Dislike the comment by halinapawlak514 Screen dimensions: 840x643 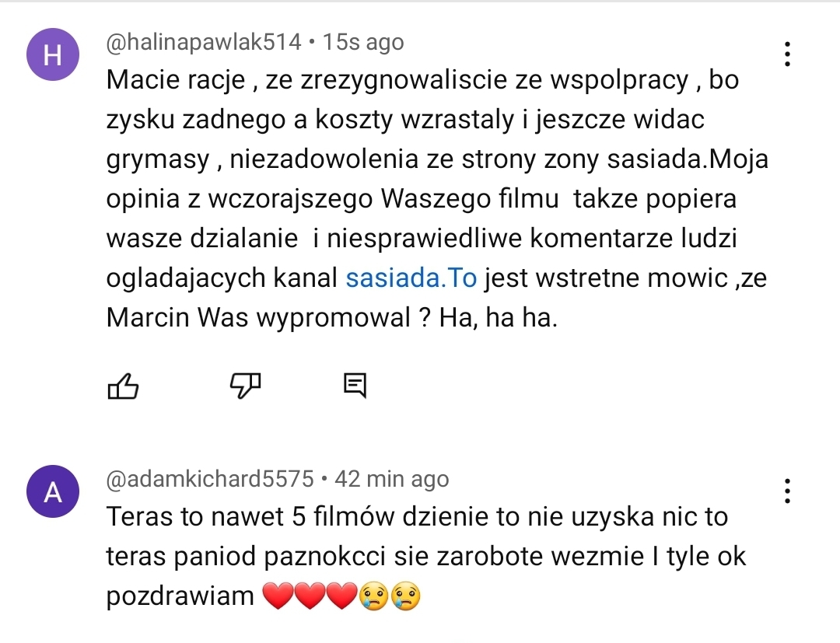click(x=246, y=385)
